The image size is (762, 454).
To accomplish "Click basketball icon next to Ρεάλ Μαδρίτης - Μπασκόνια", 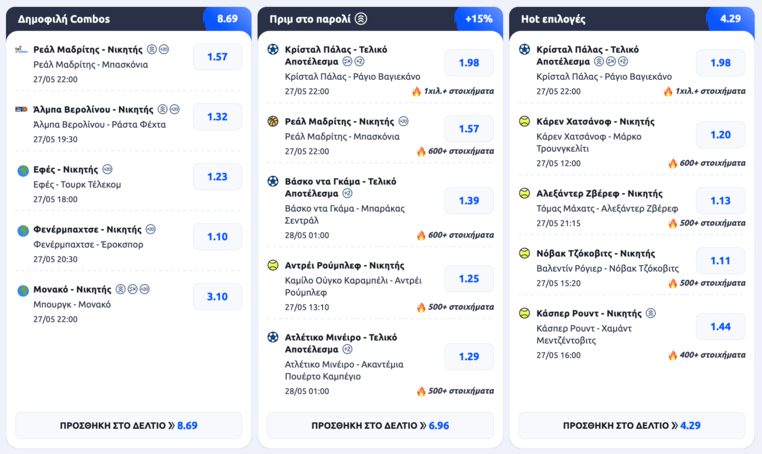I will (273, 122).
